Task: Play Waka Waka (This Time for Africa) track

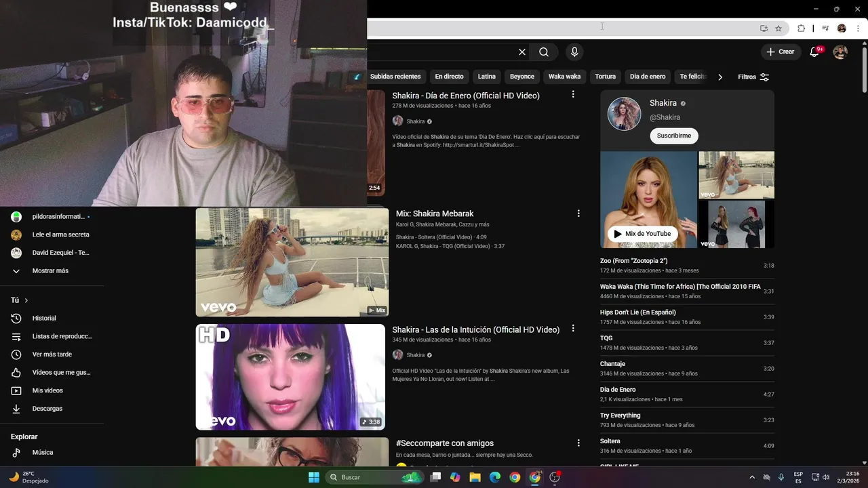Action: (687, 291)
